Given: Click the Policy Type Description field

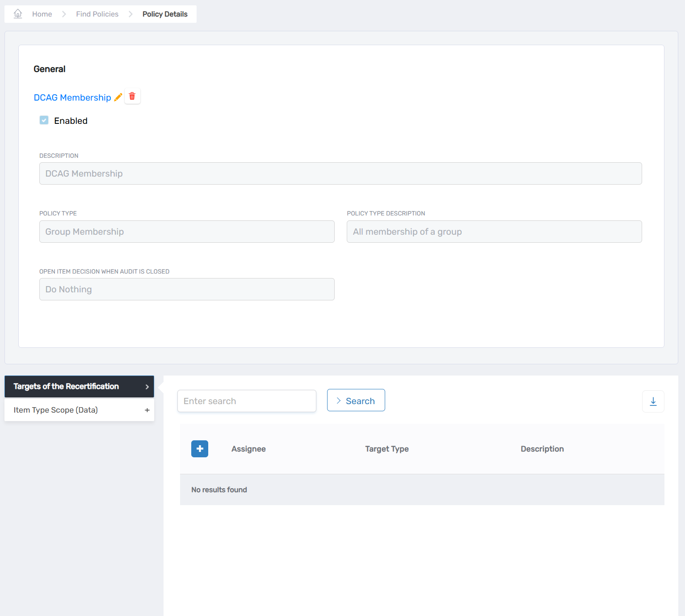Looking at the screenshot, I should [494, 232].
